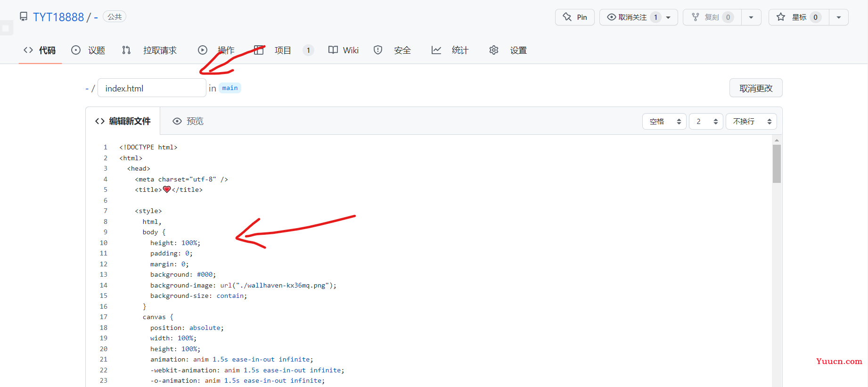Click the fork icon in 复刻 button
Screen dimensions: 868x387
click(x=696, y=17)
